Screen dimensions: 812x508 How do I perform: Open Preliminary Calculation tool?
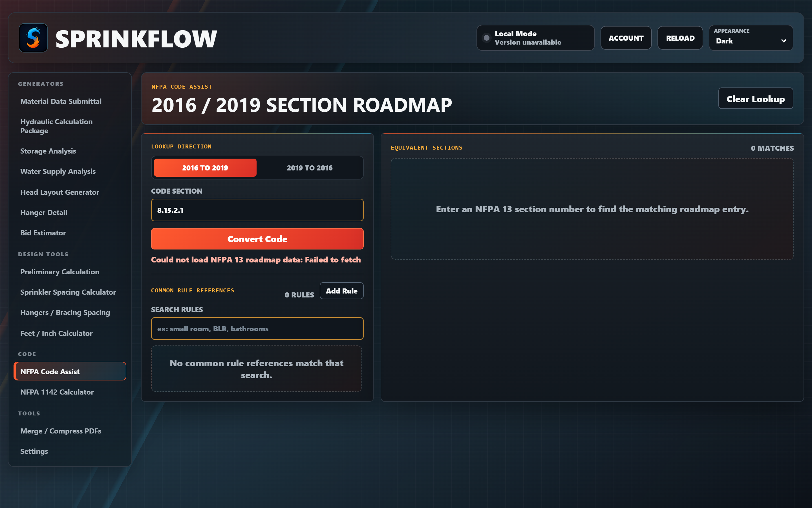(70, 272)
